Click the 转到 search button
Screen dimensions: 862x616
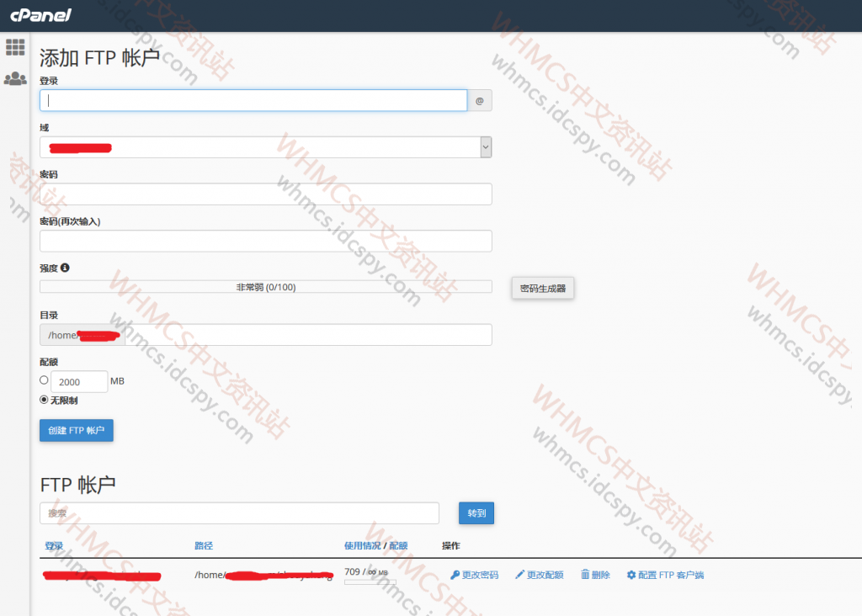(x=476, y=512)
